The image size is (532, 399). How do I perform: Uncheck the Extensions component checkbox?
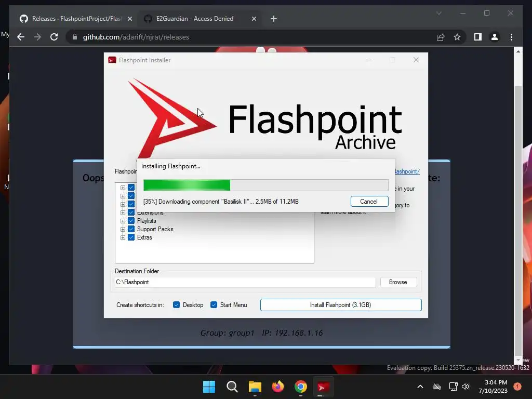click(131, 212)
